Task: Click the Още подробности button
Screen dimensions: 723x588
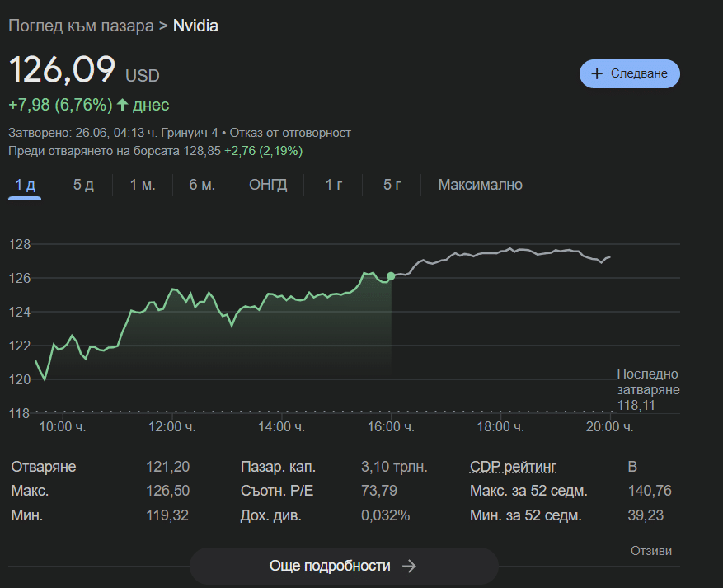Action: click(x=344, y=566)
